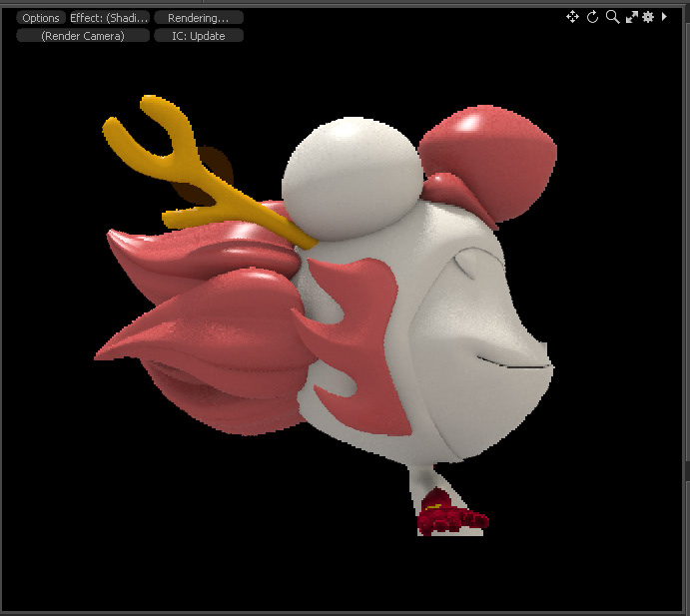Open the (Render Camera) selector
Viewport: 690px width, 616px height.
point(83,36)
